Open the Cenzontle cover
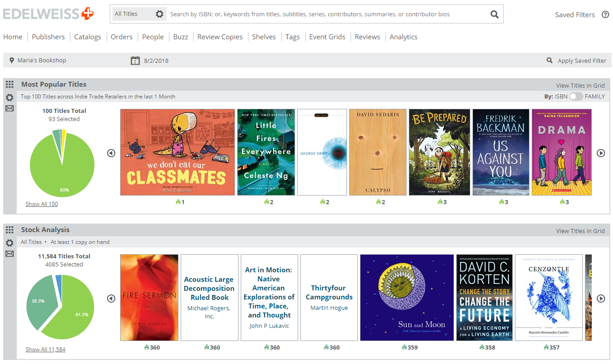The width and height of the screenshot is (613, 364). point(549,298)
